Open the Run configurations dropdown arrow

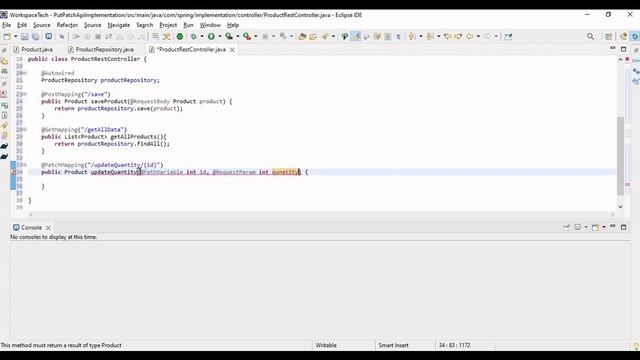(x=220, y=37)
